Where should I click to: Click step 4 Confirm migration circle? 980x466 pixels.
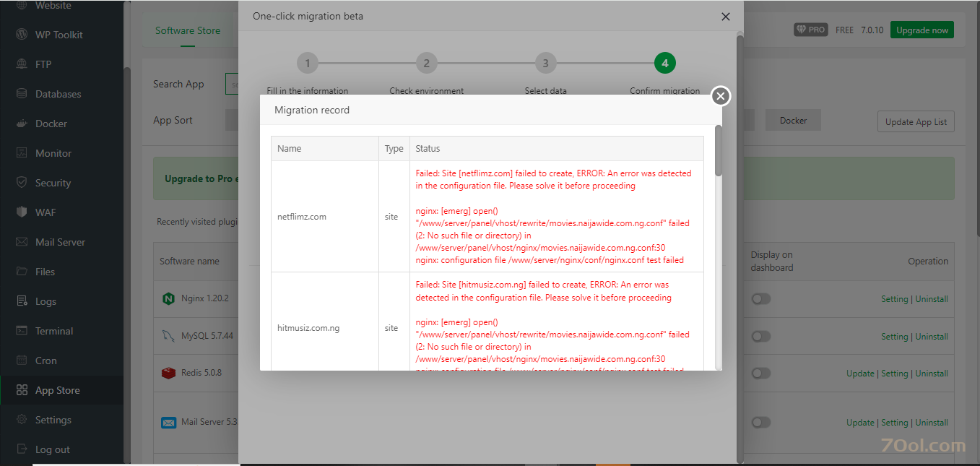[x=664, y=64]
